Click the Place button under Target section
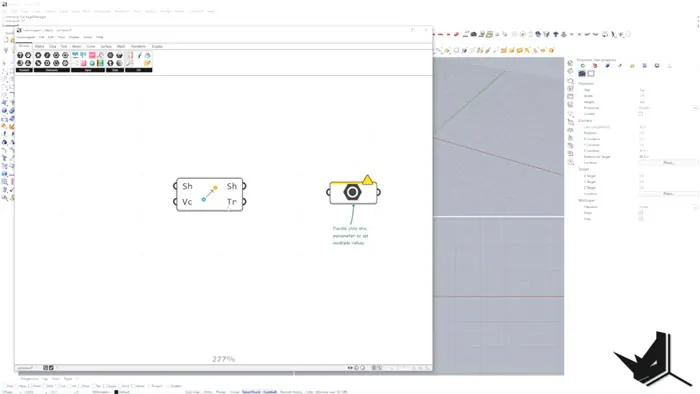Viewport: 700px width, 394px height. [x=668, y=194]
